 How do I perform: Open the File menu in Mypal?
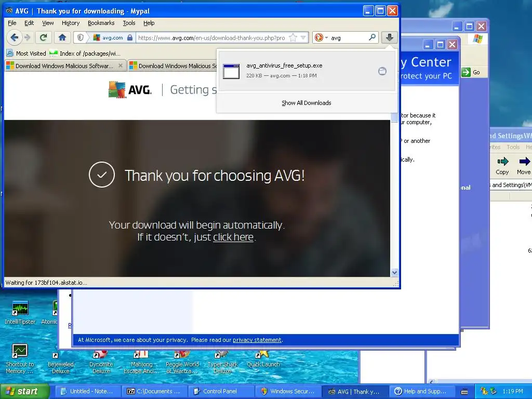[12, 23]
